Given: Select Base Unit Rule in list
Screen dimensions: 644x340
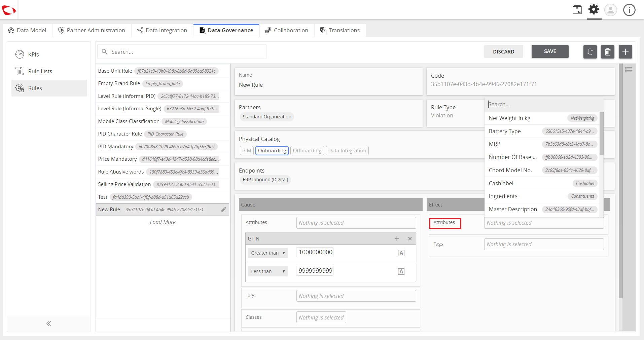Looking at the screenshot, I should [163, 71].
